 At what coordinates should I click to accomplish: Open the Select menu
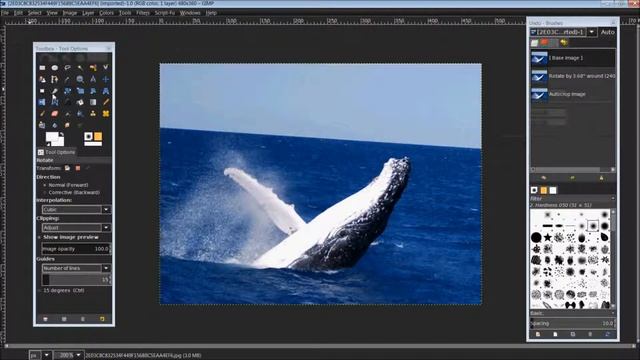[x=35, y=13]
